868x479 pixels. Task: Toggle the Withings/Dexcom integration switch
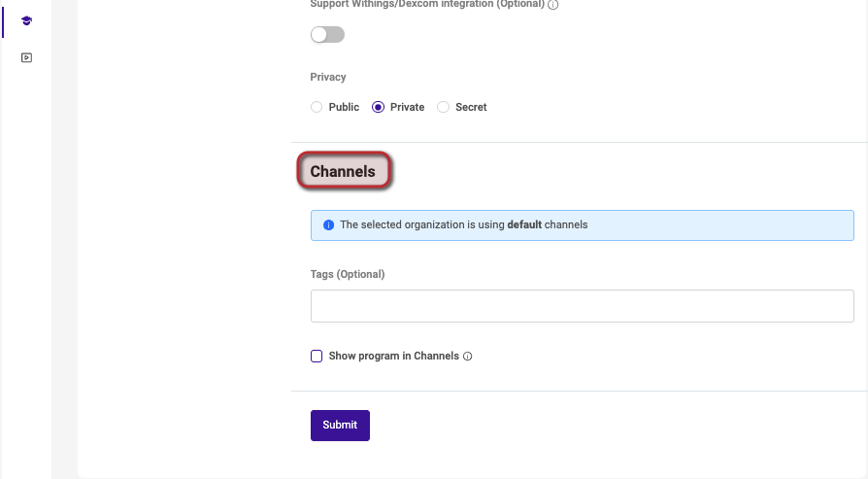click(x=327, y=34)
